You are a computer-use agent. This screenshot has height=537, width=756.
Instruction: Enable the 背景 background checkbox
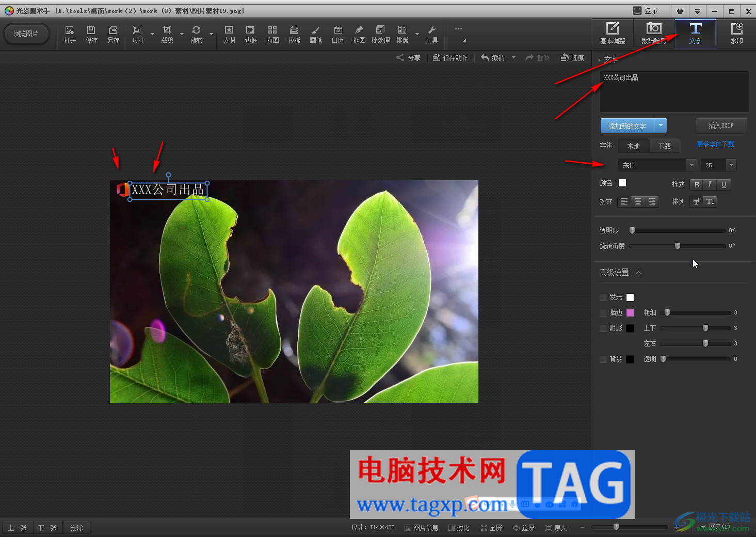point(603,359)
